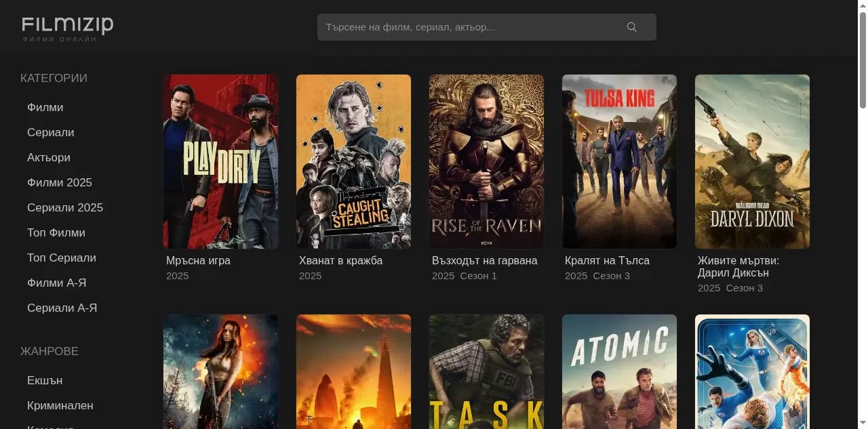The image size is (868, 429).
Task: Open the Сериали category
Action: point(51,133)
